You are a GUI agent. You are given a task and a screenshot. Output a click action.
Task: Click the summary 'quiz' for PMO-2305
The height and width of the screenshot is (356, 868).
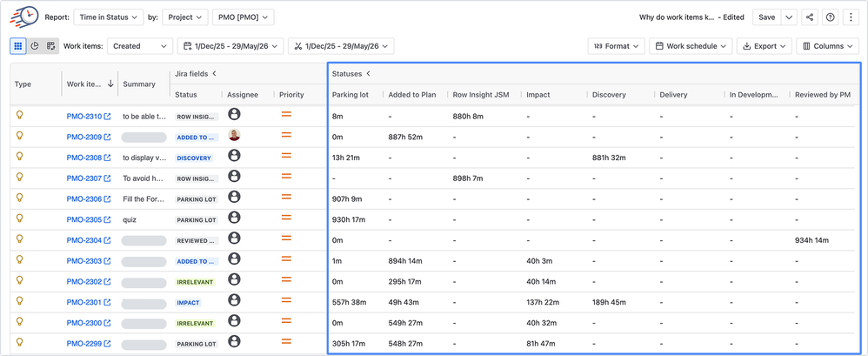[130, 220]
